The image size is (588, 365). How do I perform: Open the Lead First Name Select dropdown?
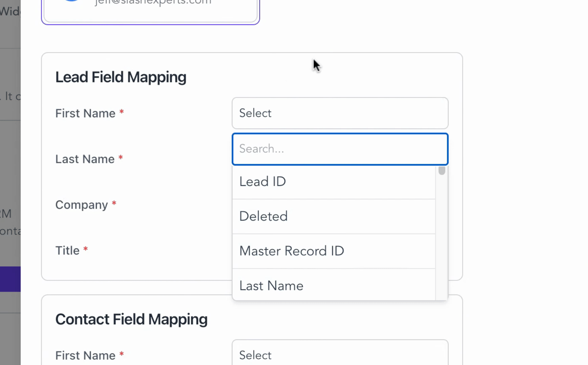pyautogui.click(x=340, y=113)
